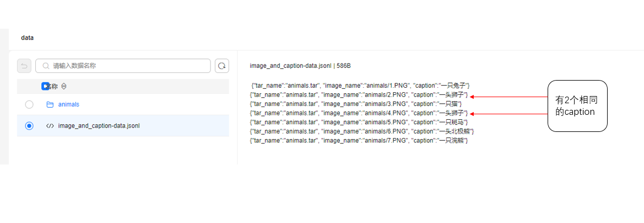Open the animals folder link
The width and height of the screenshot is (644, 223).
pyautogui.click(x=69, y=104)
